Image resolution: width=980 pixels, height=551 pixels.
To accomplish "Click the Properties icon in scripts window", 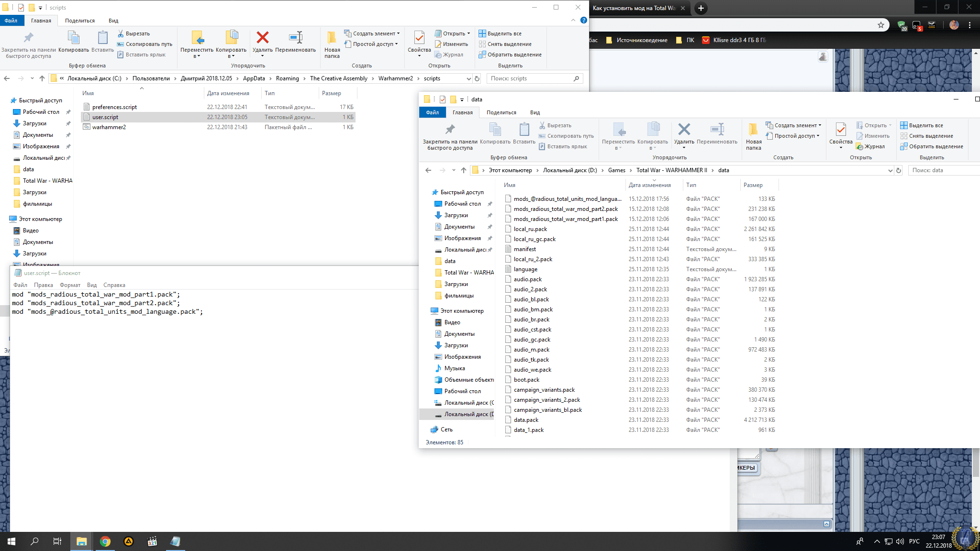I will [x=419, y=38].
